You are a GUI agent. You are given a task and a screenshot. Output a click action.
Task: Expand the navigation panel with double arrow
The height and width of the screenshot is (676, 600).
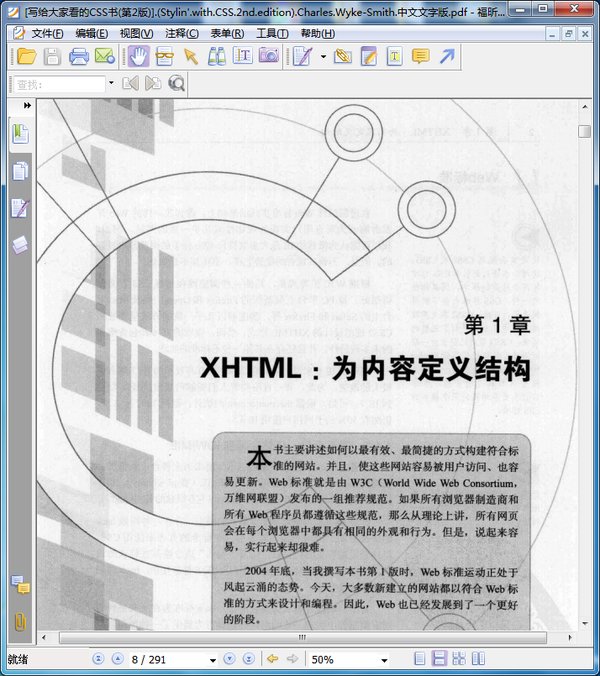27,105
